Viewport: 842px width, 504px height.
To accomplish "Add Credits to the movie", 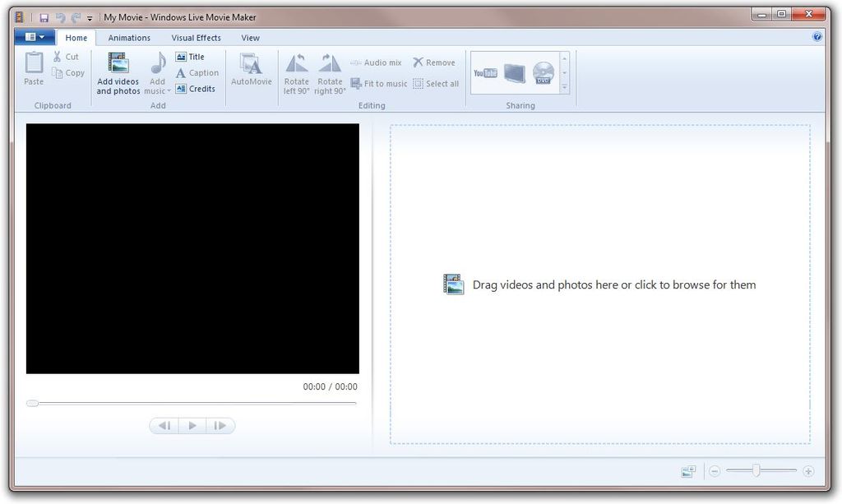I will coord(196,89).
